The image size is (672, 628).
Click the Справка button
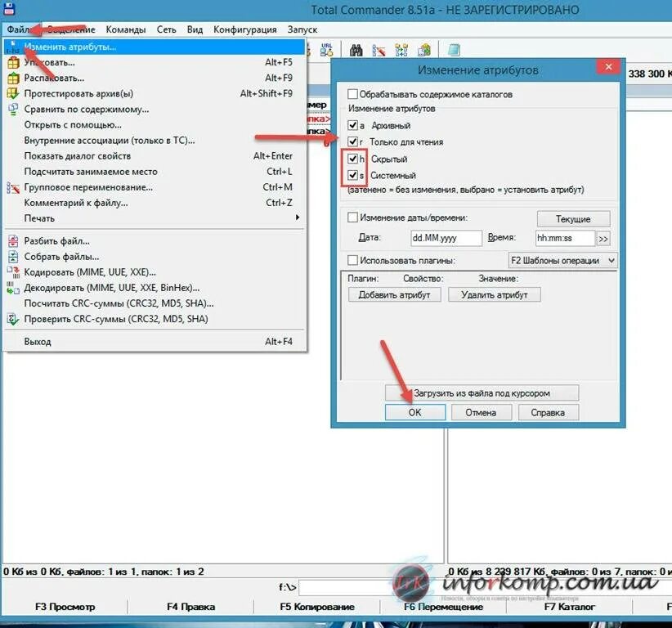pos(548,412)
